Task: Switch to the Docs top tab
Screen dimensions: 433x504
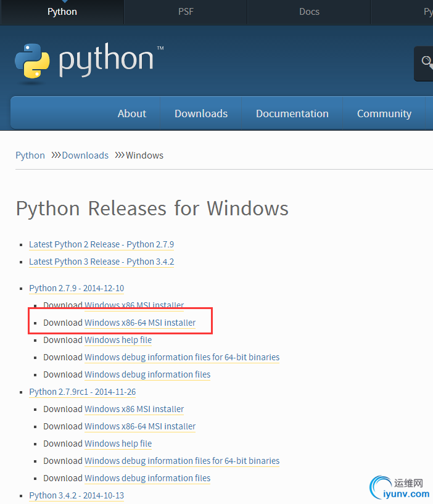Action: click(x=309, y=12)
